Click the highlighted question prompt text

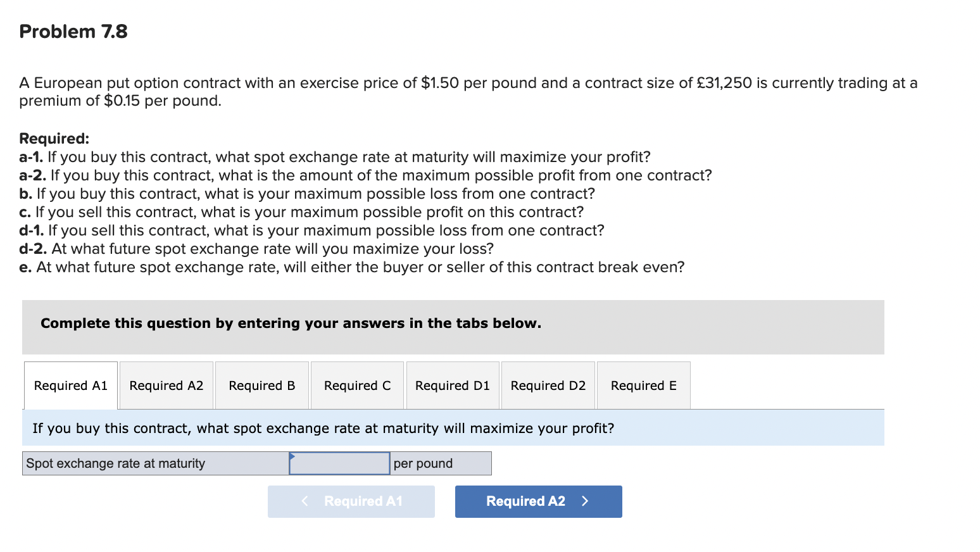pos(323,428)
